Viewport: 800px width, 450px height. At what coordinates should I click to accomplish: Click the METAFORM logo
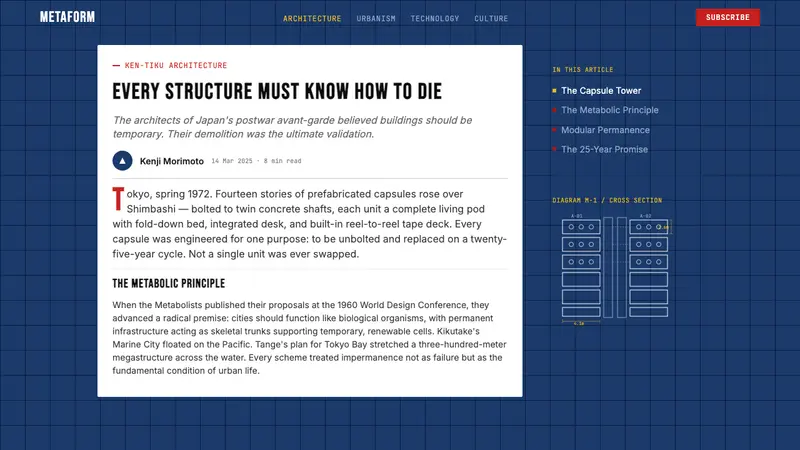tap(67, 17)
